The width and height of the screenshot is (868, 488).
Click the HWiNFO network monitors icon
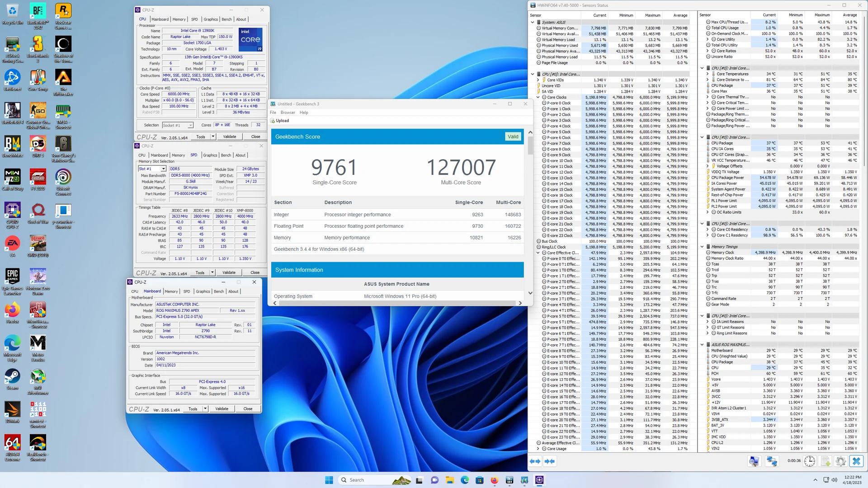pyautogui.click(x=771, y=461)
